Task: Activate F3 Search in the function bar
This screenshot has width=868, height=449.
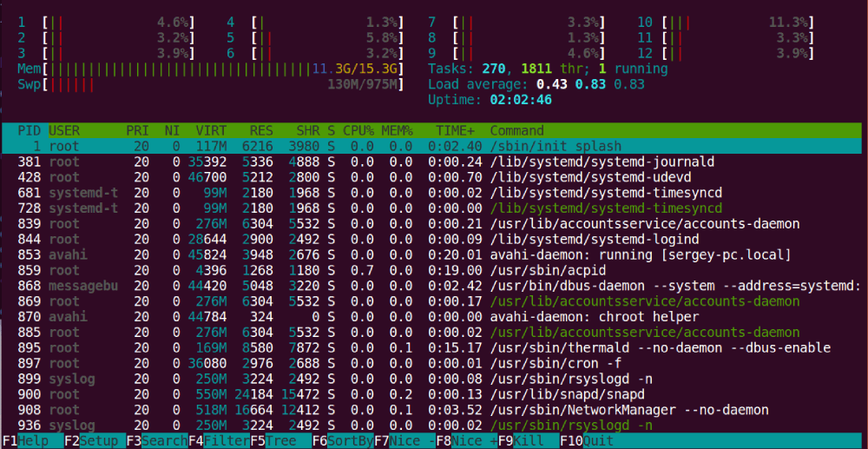Action: click(x=157, y=441)
